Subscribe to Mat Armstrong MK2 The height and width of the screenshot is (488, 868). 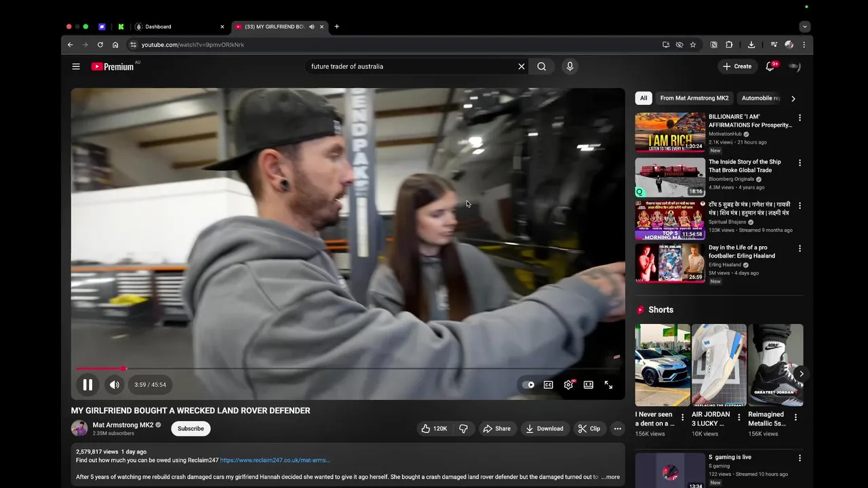click(x=191, y=428)
